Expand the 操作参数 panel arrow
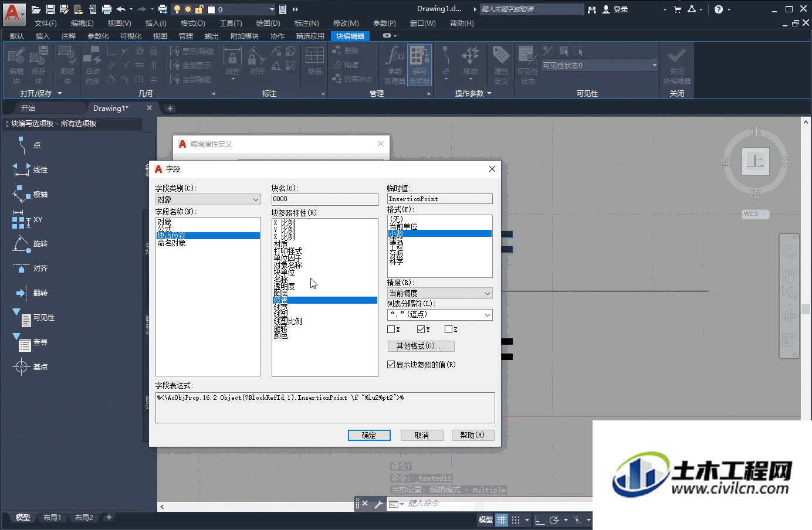Screen dimensions: 812x530 coord(489,94)
